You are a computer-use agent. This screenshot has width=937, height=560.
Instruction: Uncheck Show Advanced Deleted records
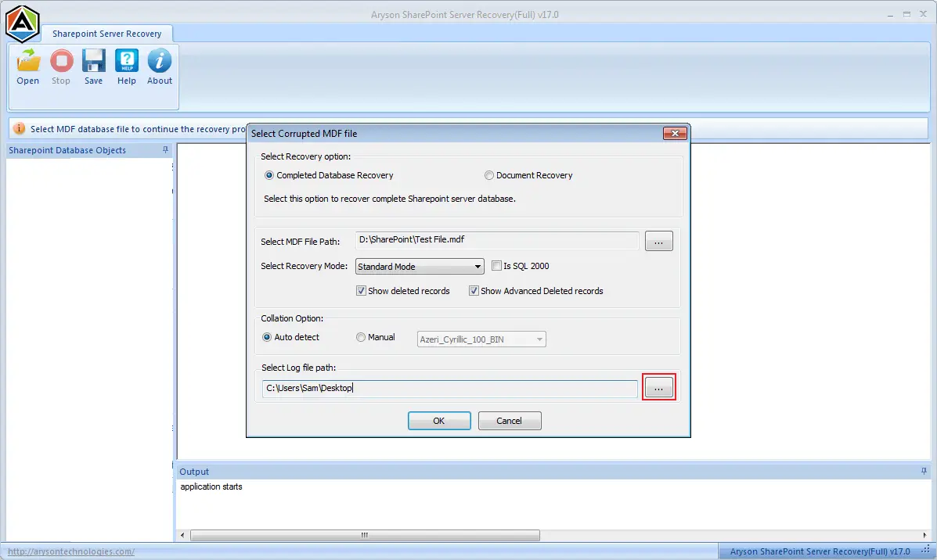[x=474, y=291]
